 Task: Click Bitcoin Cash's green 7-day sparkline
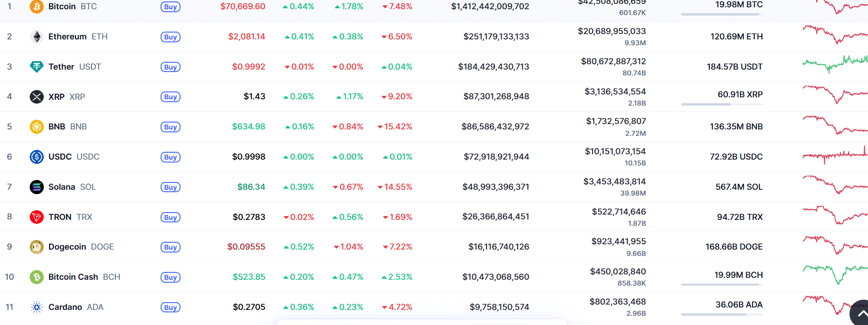coord(835,274)
